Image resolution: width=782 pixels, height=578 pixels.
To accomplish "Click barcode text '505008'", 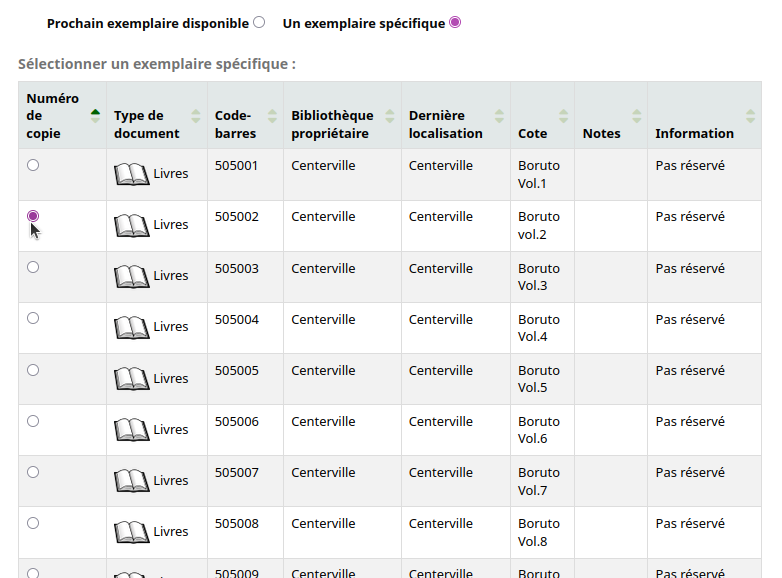I will click(x=236, y=524).
